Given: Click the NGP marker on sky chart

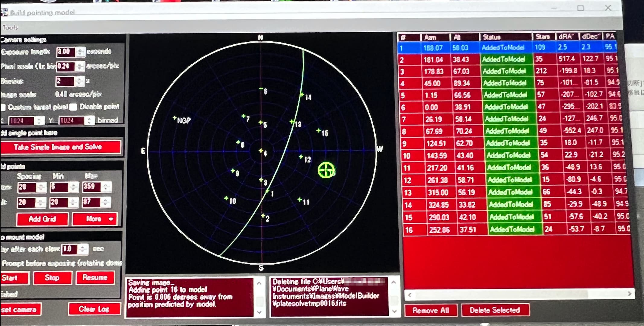Looking at the screenshot, I should [x=175, y=118].
